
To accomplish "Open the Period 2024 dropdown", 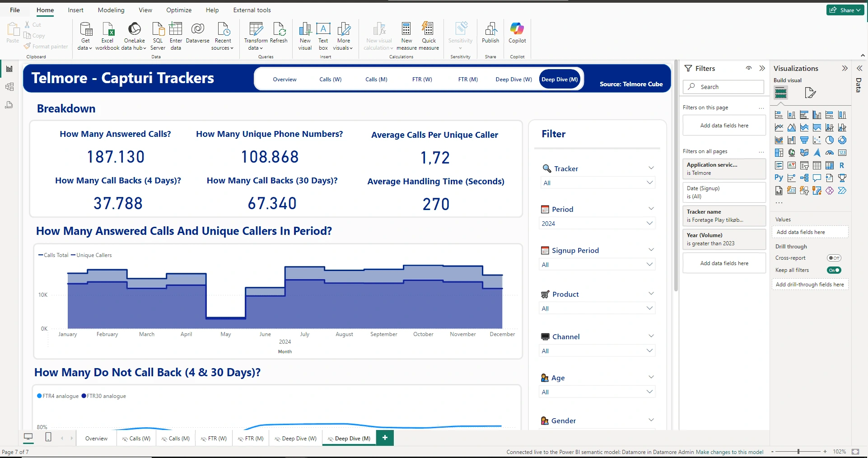I will (597, 224).
